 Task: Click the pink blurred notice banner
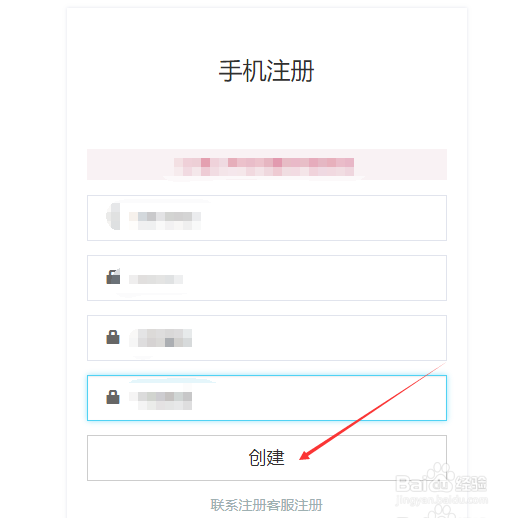click(267, 165)
